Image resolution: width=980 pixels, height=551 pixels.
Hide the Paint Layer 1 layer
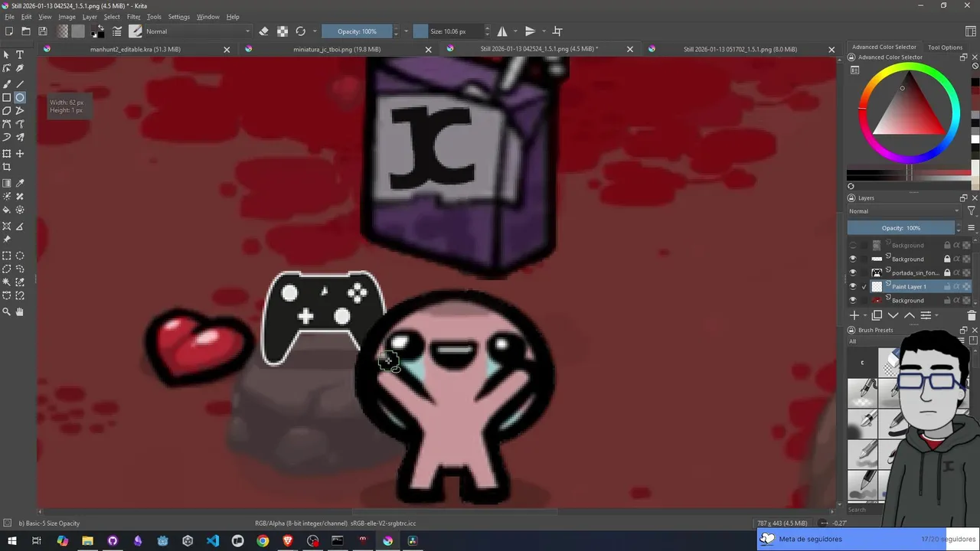[x=853, y=286]
